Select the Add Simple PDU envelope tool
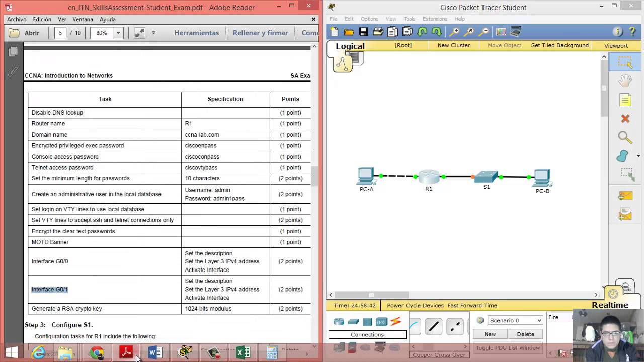 pos(625,196)
